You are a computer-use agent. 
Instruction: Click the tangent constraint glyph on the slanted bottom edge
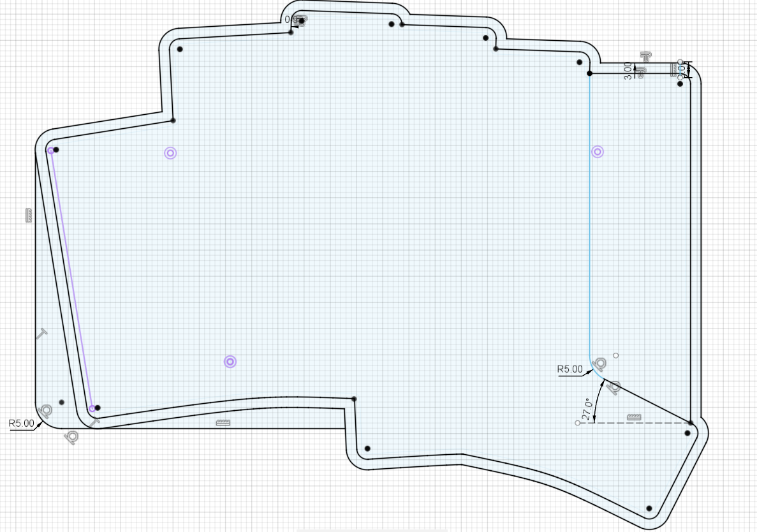(614, 388)
